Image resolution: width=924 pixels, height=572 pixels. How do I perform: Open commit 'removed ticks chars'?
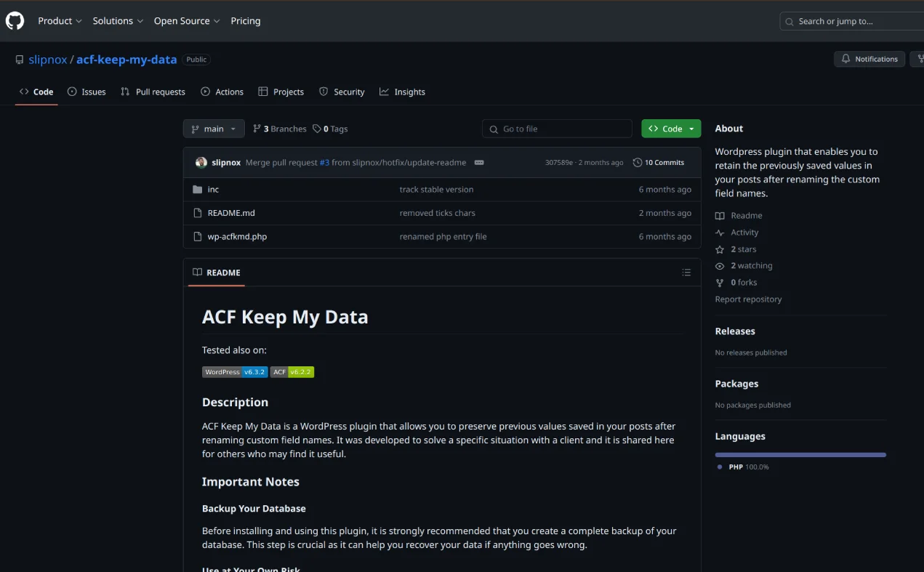pos(437,213)
